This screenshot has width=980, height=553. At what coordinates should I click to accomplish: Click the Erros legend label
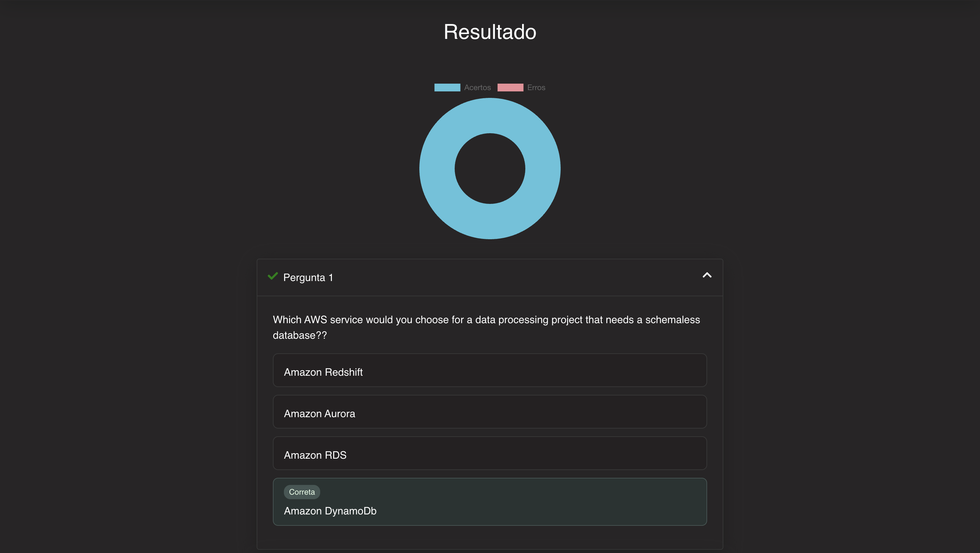[x=536, y=88]
